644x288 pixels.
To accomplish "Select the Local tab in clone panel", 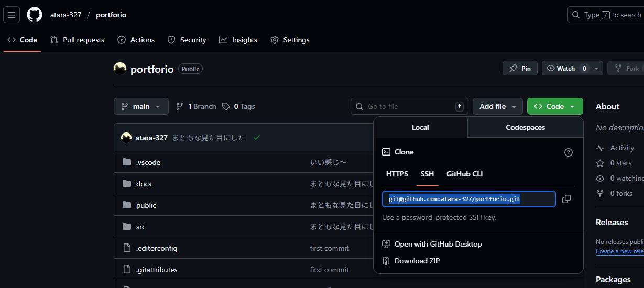I will coord(420,127).
